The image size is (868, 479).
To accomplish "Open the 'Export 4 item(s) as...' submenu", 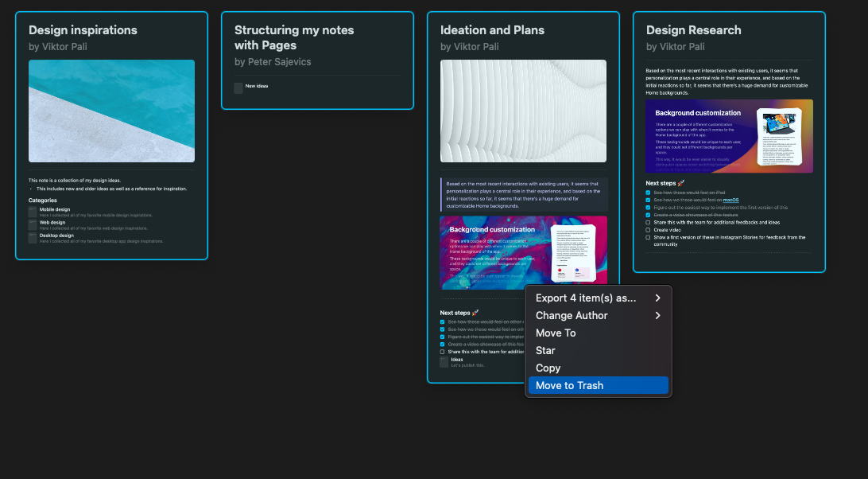I will coord(599,298).
